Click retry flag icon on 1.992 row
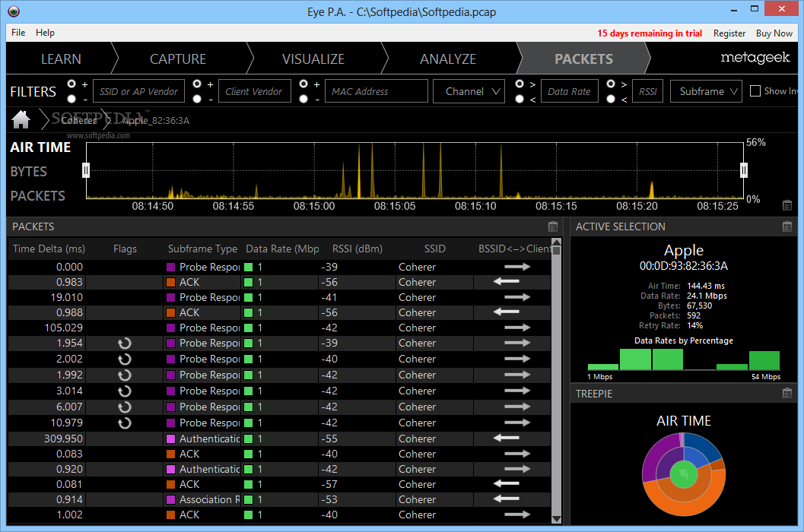Screen dimensions: 804x532 pyautogui.click(x=125, y=375)
